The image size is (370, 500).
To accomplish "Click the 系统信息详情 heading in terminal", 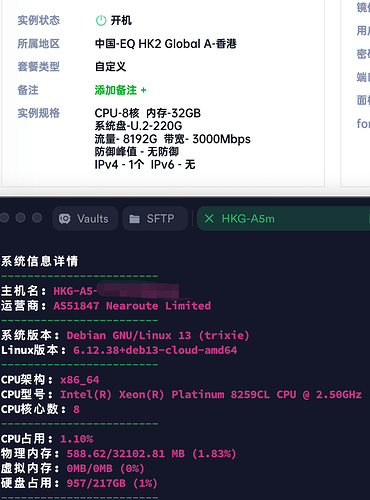I will point(40,261).
